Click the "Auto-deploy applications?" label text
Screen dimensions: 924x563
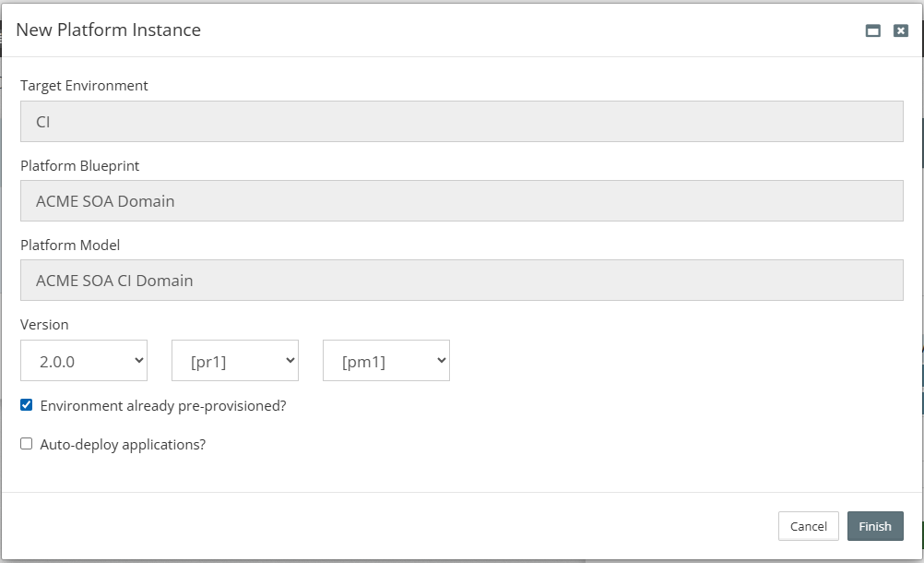(123, 445)
